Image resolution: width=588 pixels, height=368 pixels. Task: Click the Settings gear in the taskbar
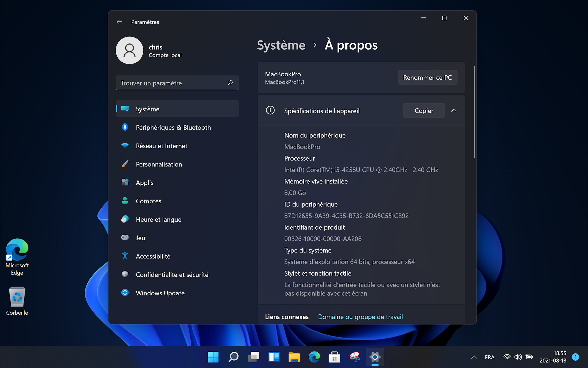pos(375,357)
